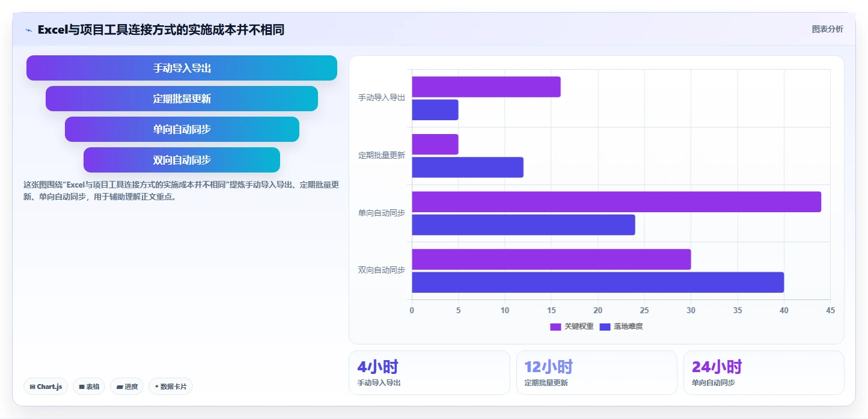Click the x-axis tick label 0
The image size is (868, 419).
click(412, 310)
